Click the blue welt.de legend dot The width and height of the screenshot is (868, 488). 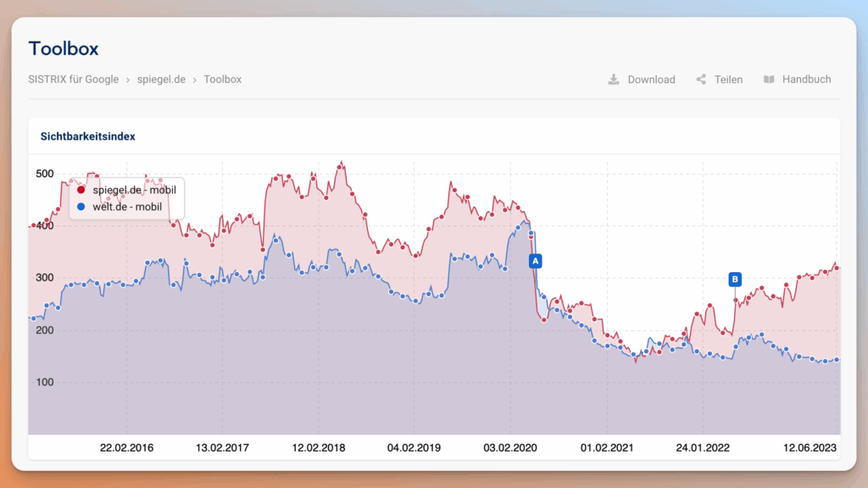81,207
